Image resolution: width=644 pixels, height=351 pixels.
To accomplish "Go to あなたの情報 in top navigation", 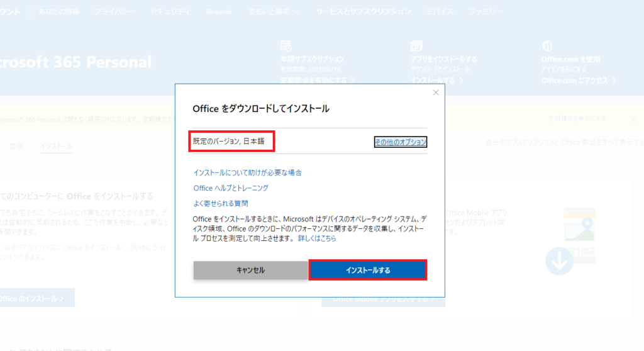I will pyautogui.click(x=58, y=11).
